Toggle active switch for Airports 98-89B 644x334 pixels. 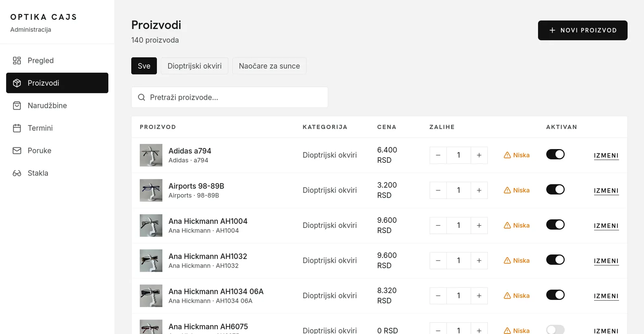tap(555, 189)
